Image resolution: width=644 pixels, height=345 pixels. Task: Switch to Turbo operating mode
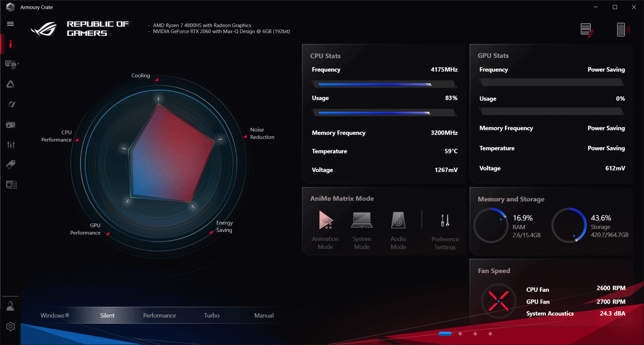pos(212,316)
